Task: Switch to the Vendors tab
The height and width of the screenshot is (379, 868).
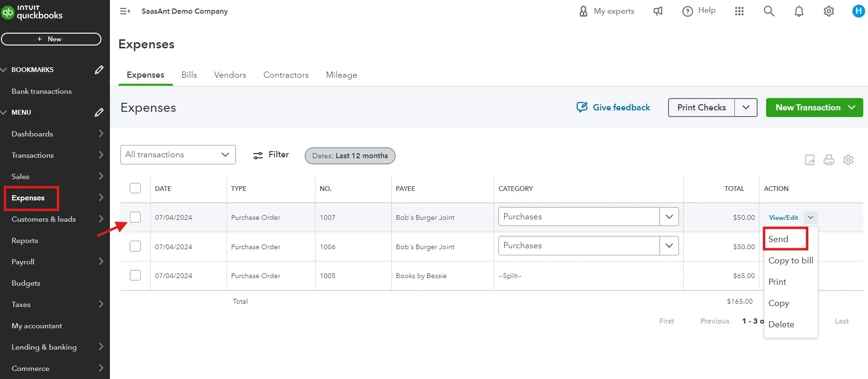Action: [x=230, y=75]
